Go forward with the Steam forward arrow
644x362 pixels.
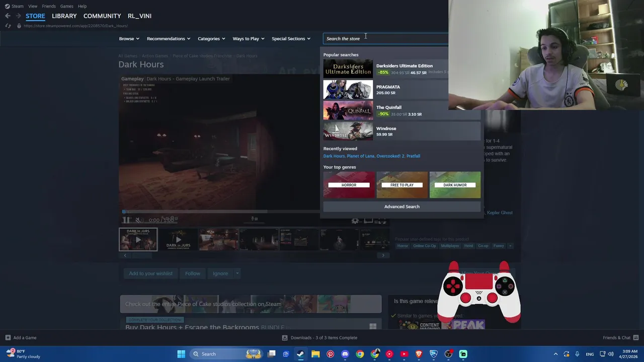[18, 16]
